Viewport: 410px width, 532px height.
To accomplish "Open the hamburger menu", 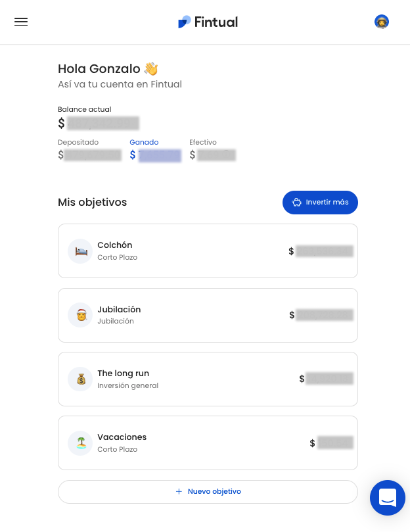I will click(x=21, y=22).
